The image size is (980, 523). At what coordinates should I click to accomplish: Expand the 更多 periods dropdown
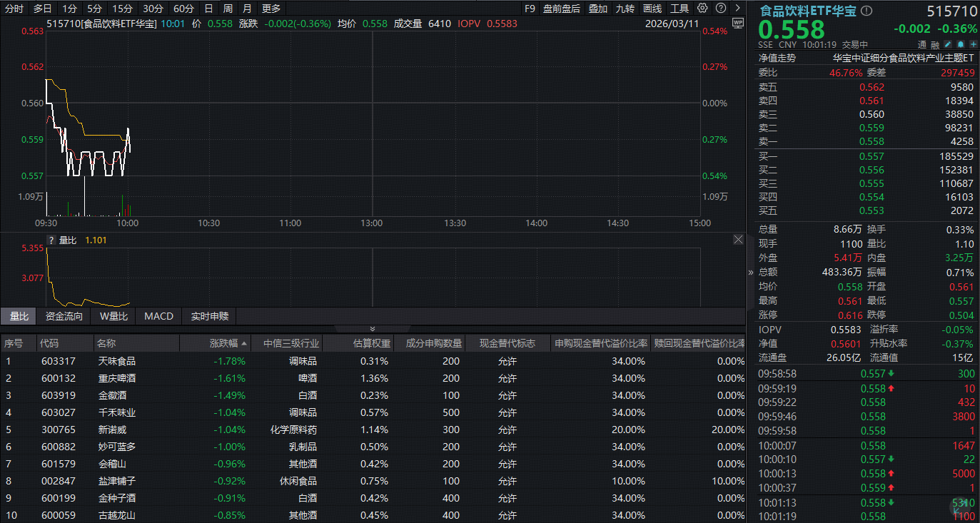pyautogui.click(x=271, y=9)
